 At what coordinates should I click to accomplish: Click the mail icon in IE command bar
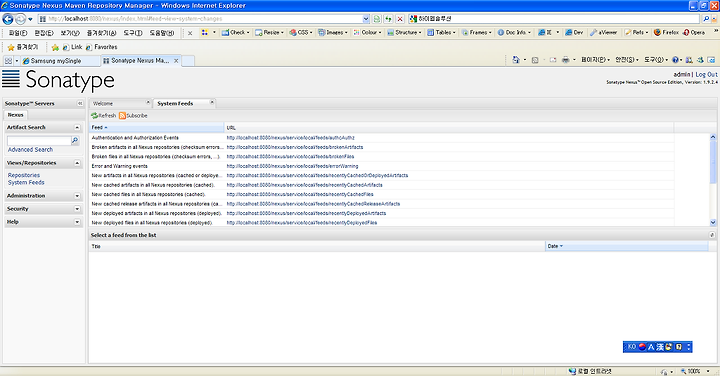553,60
